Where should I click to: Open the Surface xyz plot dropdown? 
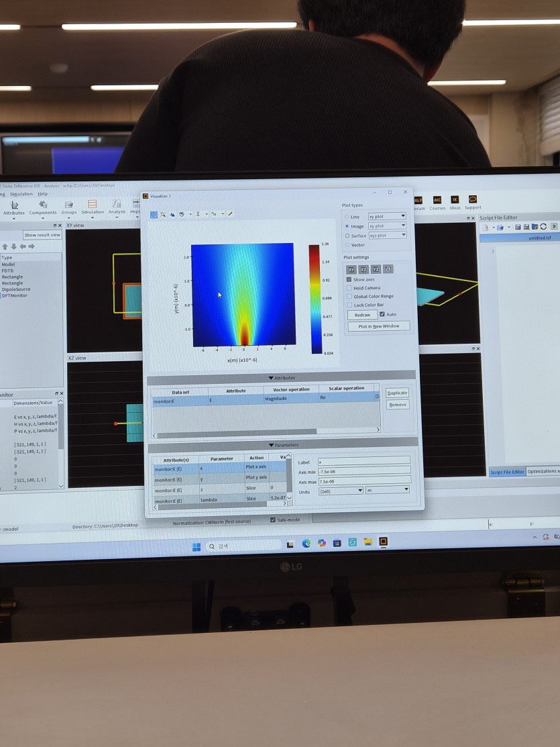(388, 235)
